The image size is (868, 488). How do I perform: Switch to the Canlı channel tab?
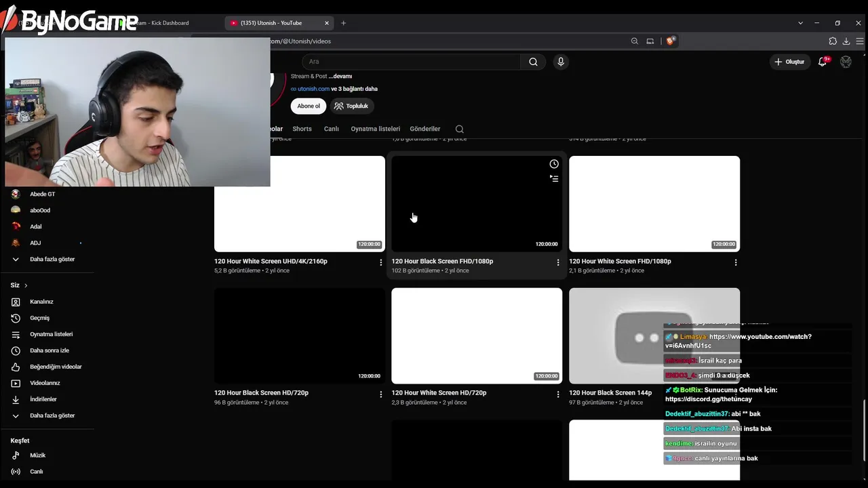[x=331, y=129]
